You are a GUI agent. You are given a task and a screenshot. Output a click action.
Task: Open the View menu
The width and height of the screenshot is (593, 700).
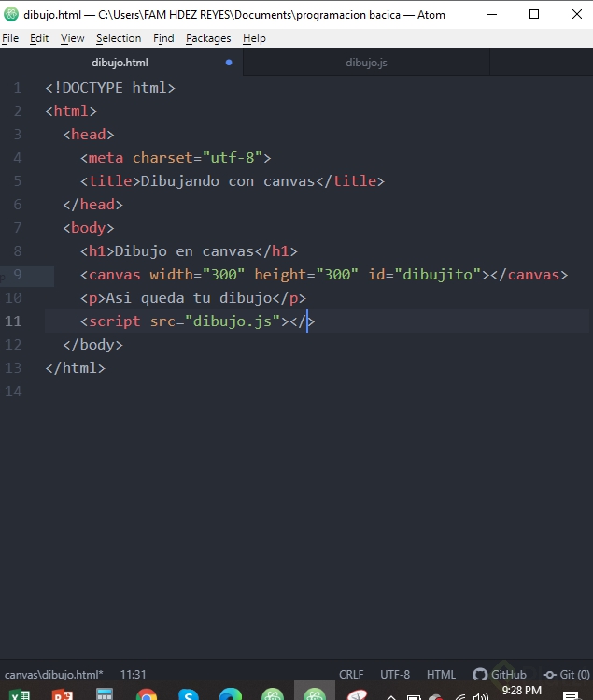[x=72, y=38]
